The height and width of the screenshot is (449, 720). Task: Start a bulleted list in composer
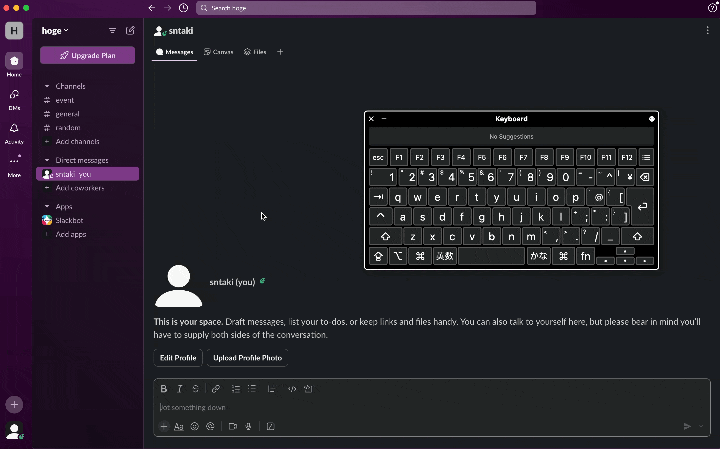[x=252, y=389]
